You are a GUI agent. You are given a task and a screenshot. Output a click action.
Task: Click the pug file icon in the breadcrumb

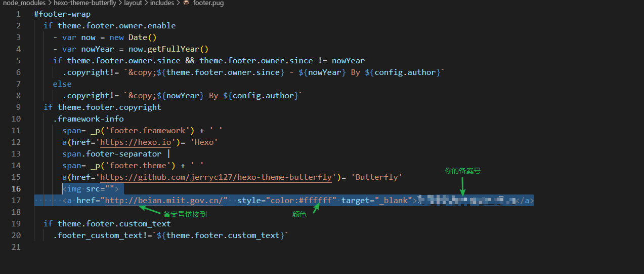186,3
